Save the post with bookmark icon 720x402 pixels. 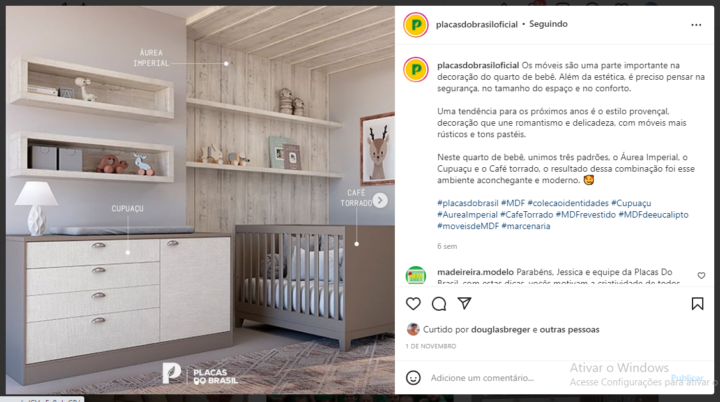(x=697, y=304)
